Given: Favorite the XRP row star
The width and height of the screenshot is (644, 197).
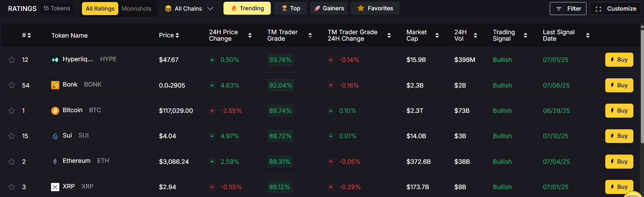Looking at the screenshot, I should (12, 187).
